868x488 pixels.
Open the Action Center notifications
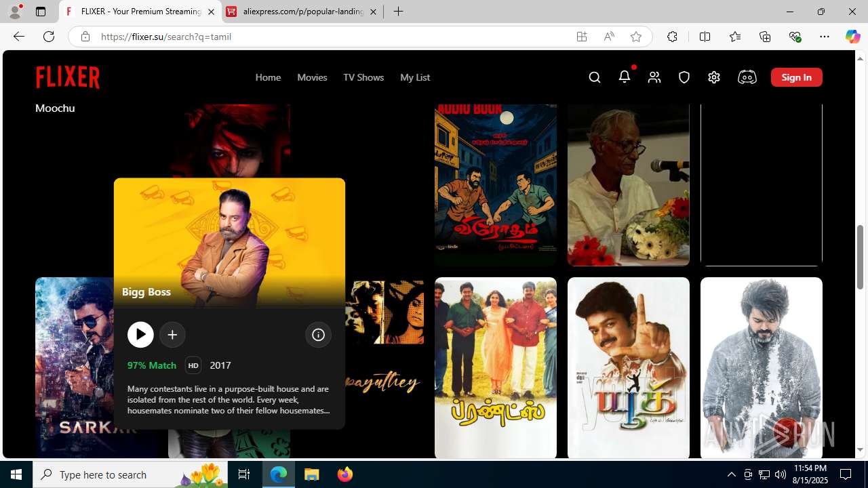pos(846,474)
